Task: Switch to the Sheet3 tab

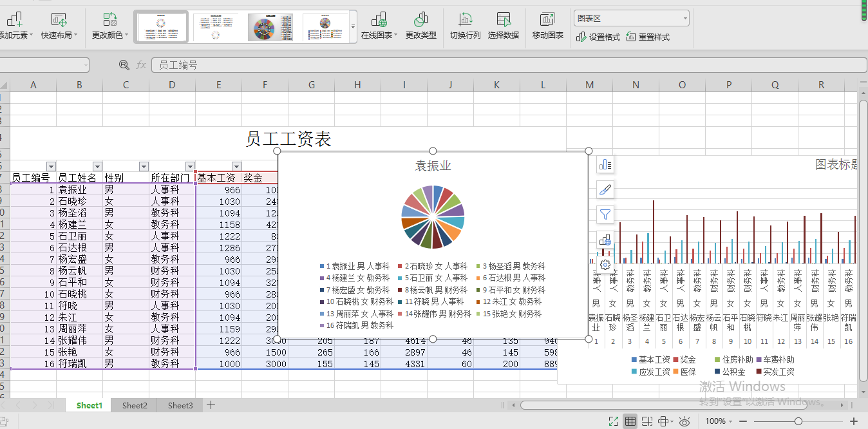Action: (180, 405)
